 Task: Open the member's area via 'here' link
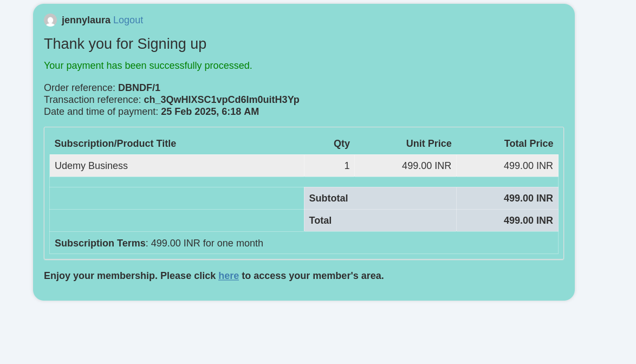point(229,276)
